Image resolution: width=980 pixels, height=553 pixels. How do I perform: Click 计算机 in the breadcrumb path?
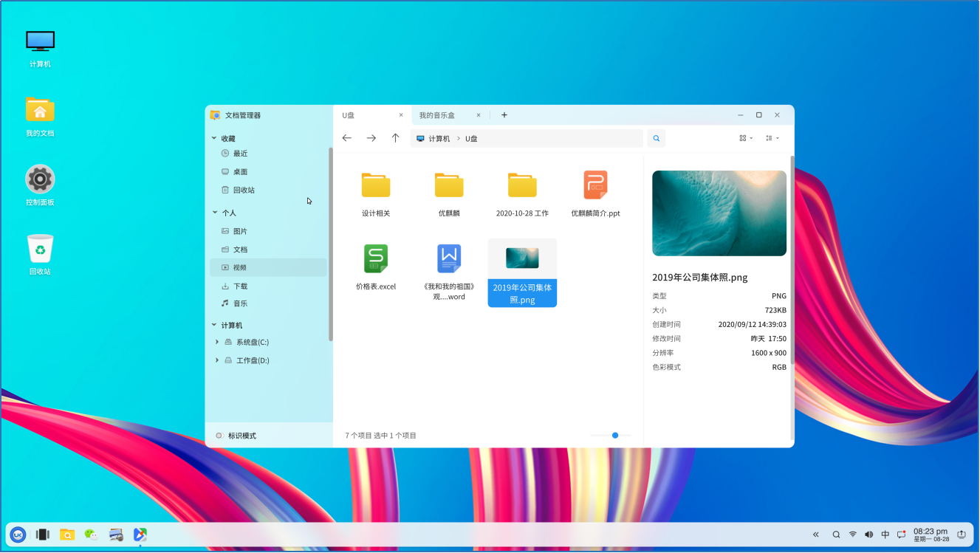coord(438,138)
